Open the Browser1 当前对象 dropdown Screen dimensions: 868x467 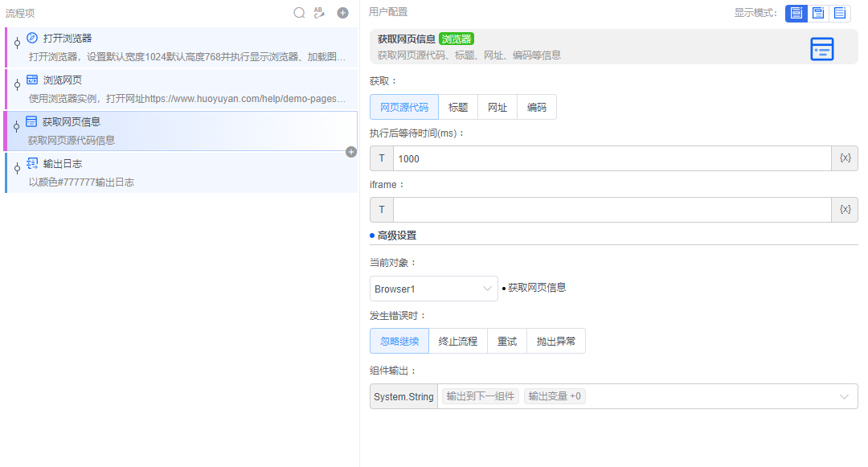433,288
